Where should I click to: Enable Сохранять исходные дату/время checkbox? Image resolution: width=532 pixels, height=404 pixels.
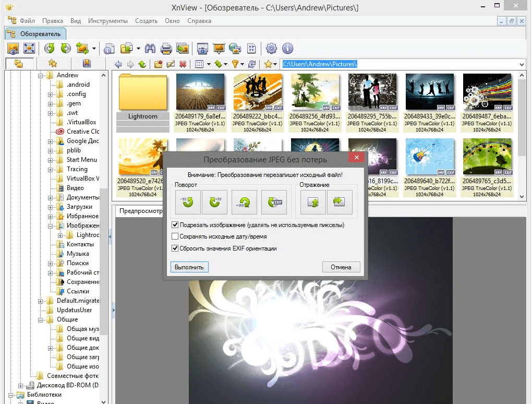click(x=175, y=236)
